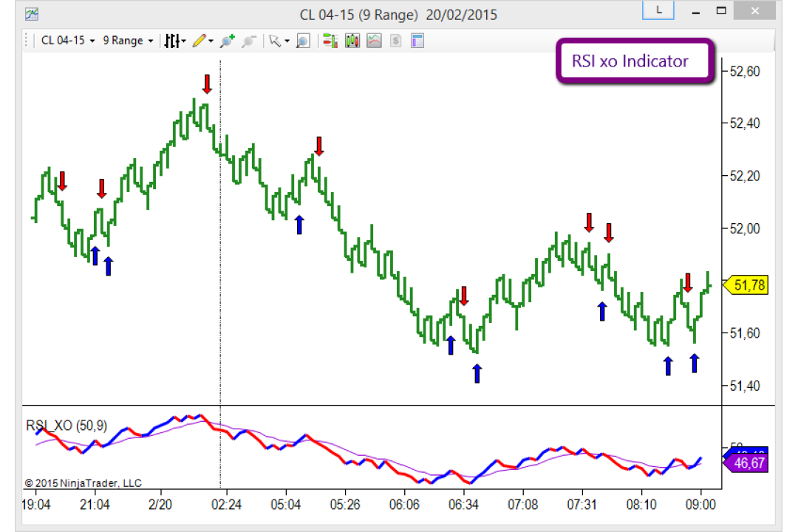The image size is (798, 532).
Task: Click the zoom in magnifier icon
Action: [228, 41]
